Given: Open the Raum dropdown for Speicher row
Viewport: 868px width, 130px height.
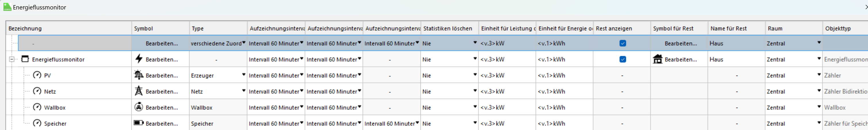Looking at the screenshot, I should [819, 123].
